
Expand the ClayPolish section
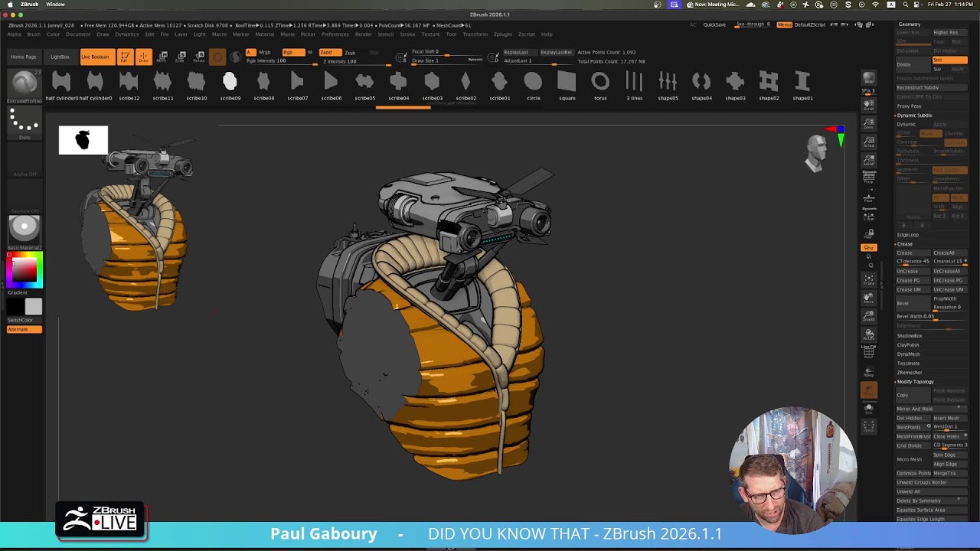point(908,345)
